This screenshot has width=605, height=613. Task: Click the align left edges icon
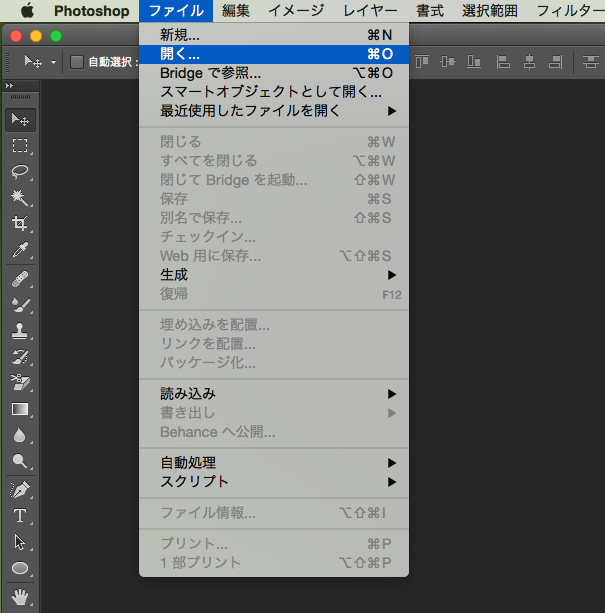click(x=503, y=62)
